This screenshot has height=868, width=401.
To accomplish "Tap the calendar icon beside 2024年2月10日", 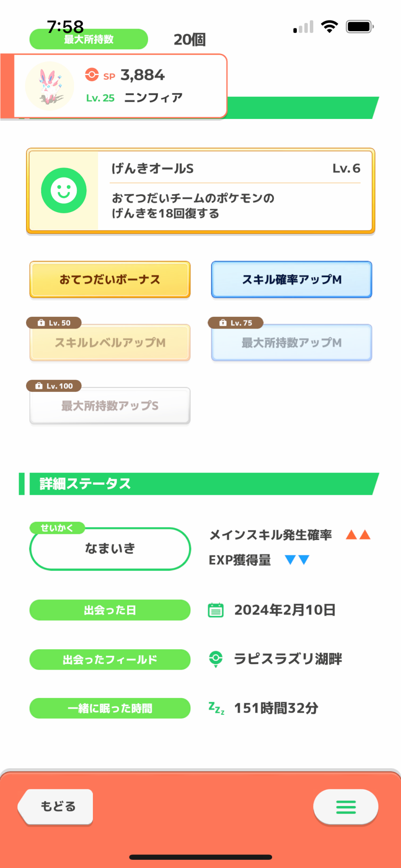I will pyautogui.click(x=216, y=610).
